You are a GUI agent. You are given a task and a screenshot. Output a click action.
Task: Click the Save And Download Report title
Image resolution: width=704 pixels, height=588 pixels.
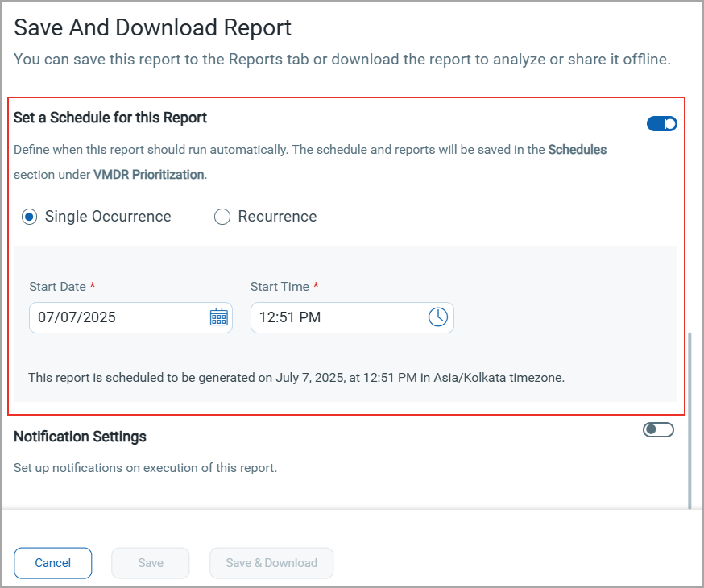tap(153, 27)
